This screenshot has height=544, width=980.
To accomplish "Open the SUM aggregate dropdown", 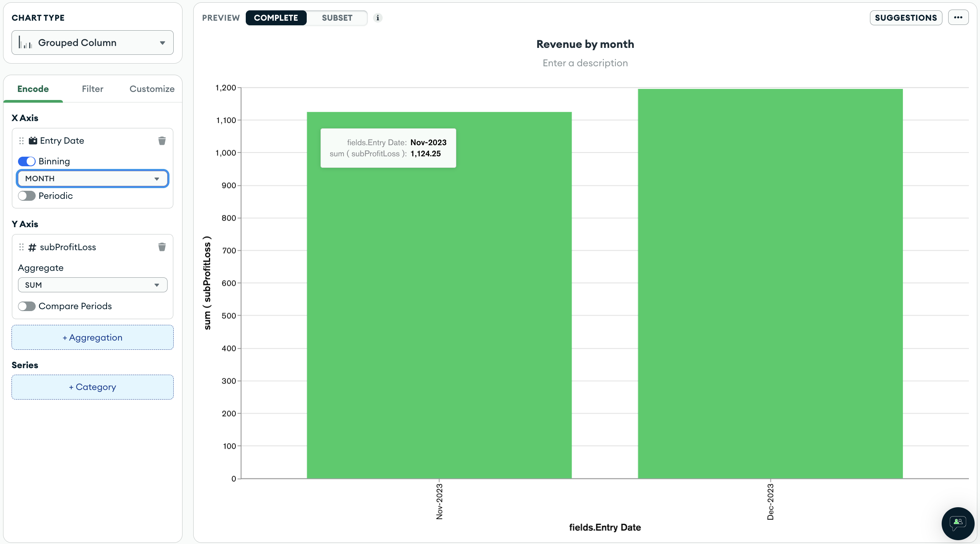I will click(92, 285).
